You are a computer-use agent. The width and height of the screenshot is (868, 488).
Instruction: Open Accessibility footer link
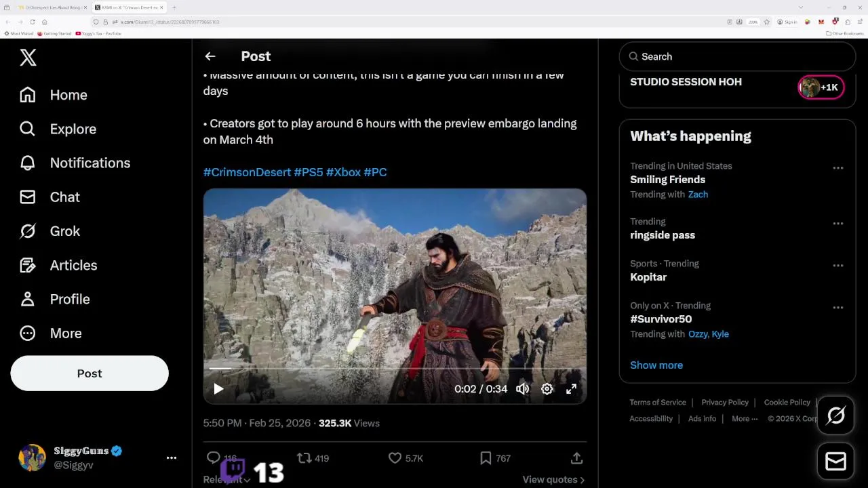651,419
